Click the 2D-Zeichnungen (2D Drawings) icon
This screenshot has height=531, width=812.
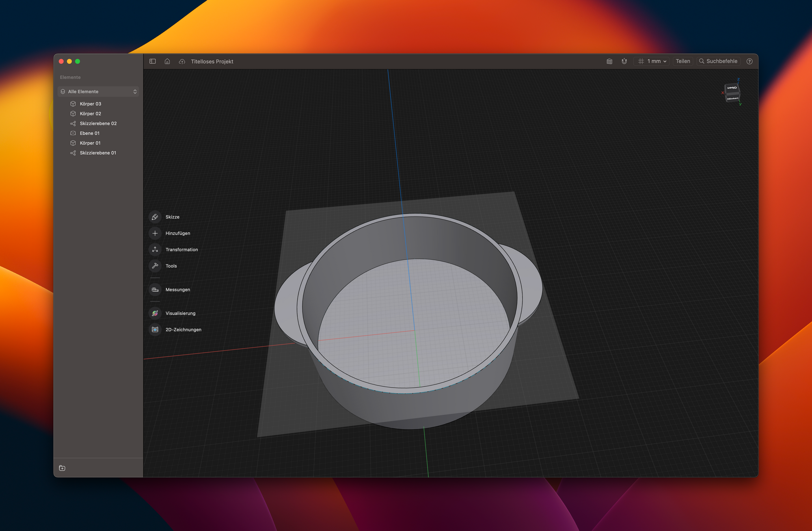[155, 329]
